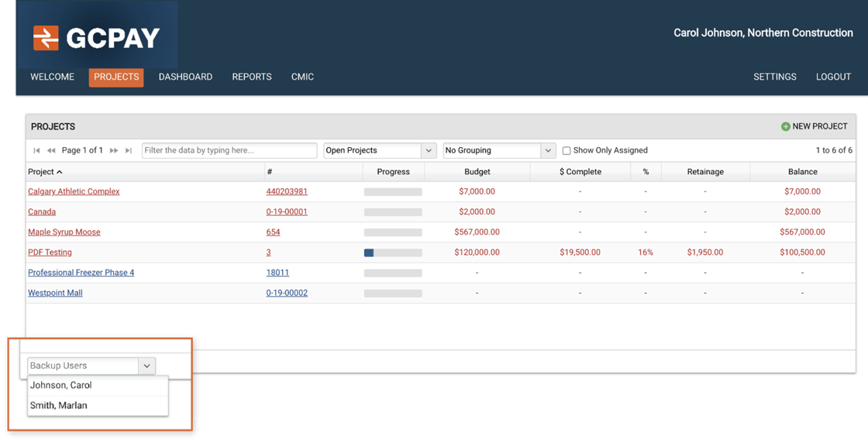
Task: Click $567,000.00 budget cell
Action: tap(477, 232)
